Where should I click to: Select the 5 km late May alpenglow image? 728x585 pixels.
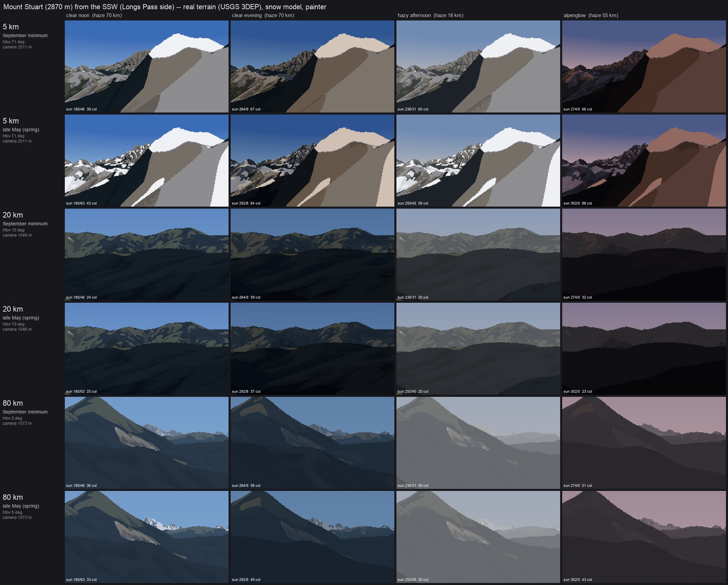644,160
